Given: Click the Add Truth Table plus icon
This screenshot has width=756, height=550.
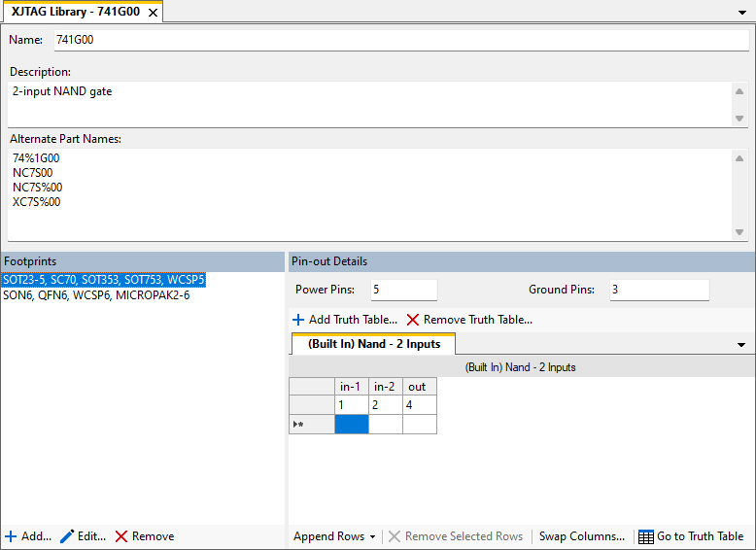Looking at the screenshot, I should tap(298, 320).
